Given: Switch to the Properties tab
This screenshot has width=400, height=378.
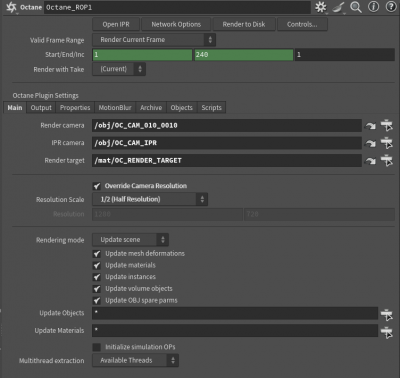Looking at the screenshot, I should [x=75, y=108].
